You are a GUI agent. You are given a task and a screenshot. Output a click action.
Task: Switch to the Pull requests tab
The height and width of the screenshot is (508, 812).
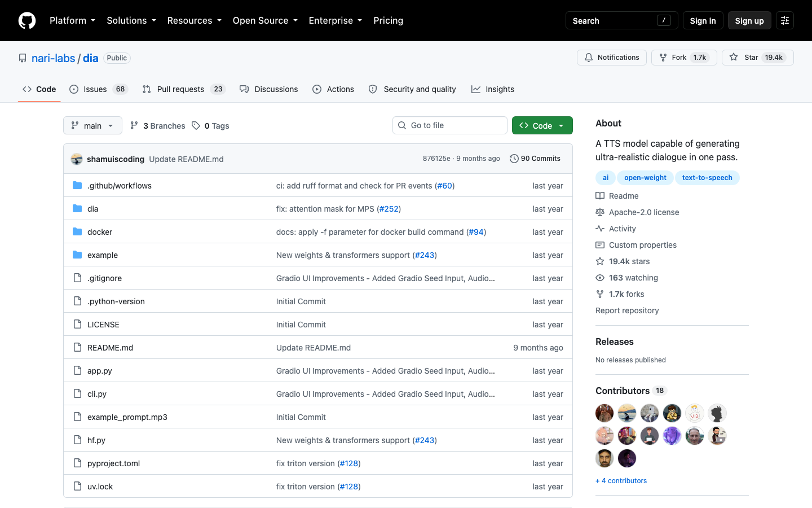click(x=184, y=89)
